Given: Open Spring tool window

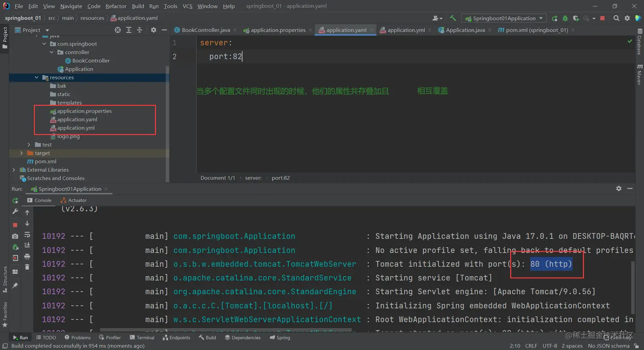Looking at the screenshot, I should [x=280, y=337].
